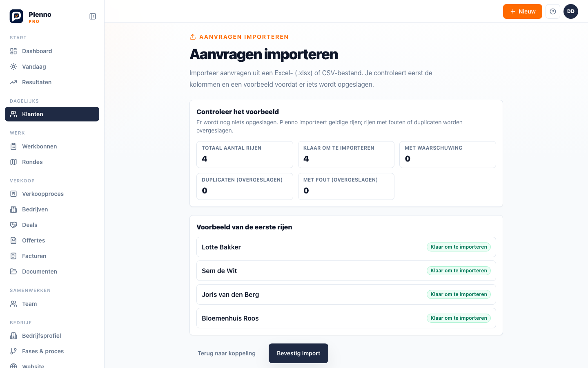Click the Plenno logo icon
The width and height of the screenshot is (588, 368).
(16, 16)
